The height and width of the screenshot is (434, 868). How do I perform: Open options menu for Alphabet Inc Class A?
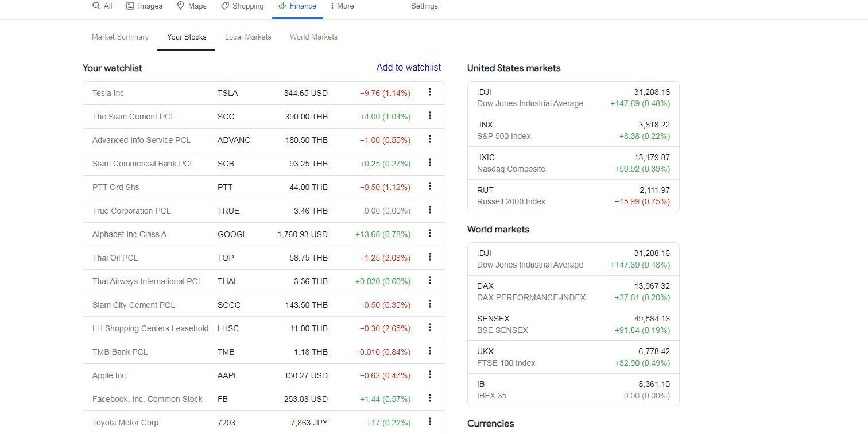[x=429, y=234]
